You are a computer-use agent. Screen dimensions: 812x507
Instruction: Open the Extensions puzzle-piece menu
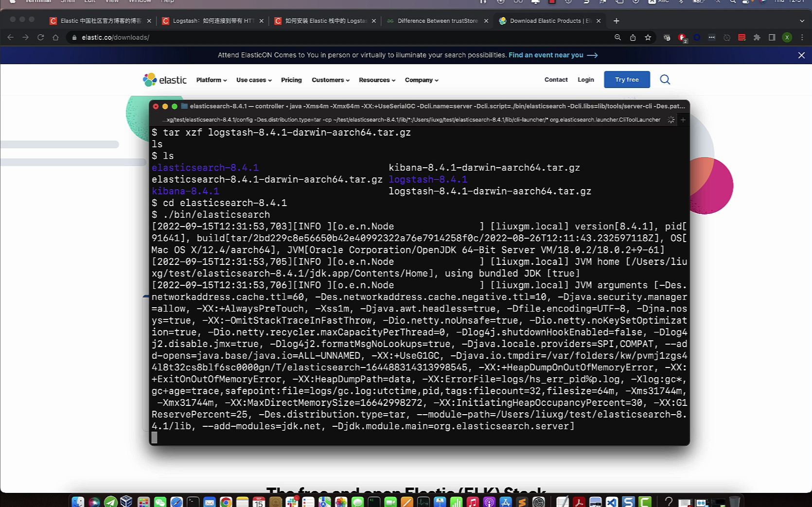point(757,37)
